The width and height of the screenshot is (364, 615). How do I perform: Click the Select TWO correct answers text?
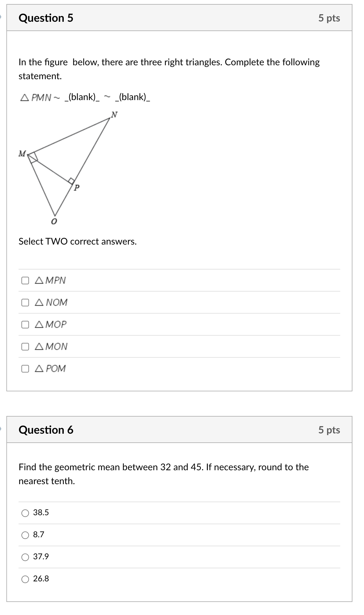pyautogui.click(x=77, y=241)
